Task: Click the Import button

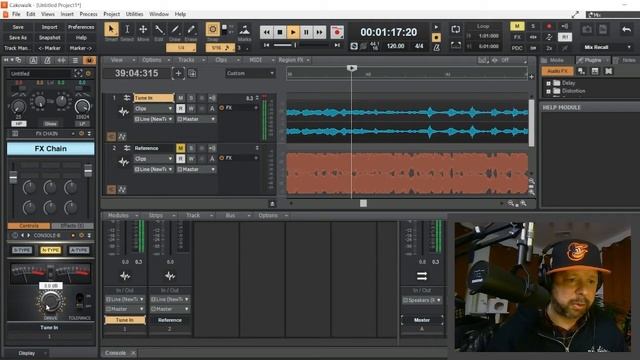Action: (49, 27)
